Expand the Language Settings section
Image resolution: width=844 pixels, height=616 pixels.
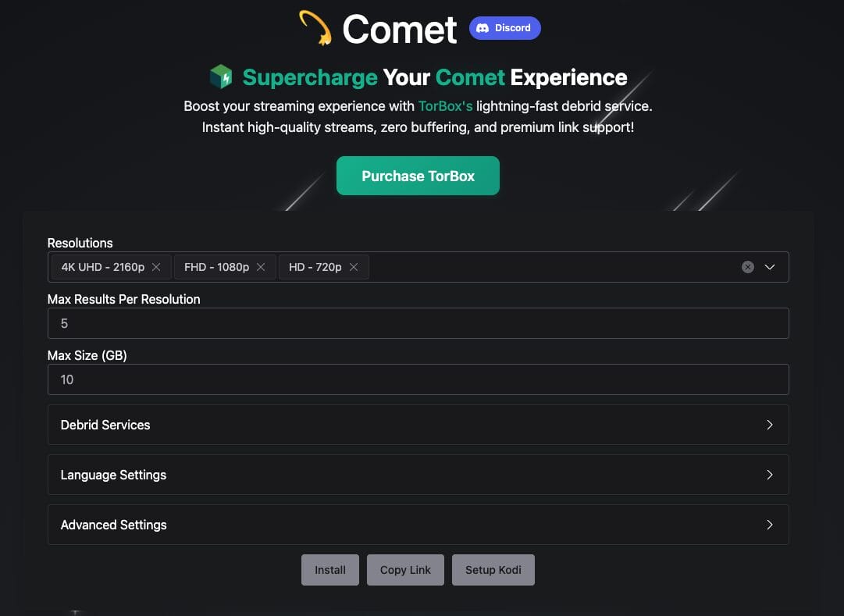point(418,475)
